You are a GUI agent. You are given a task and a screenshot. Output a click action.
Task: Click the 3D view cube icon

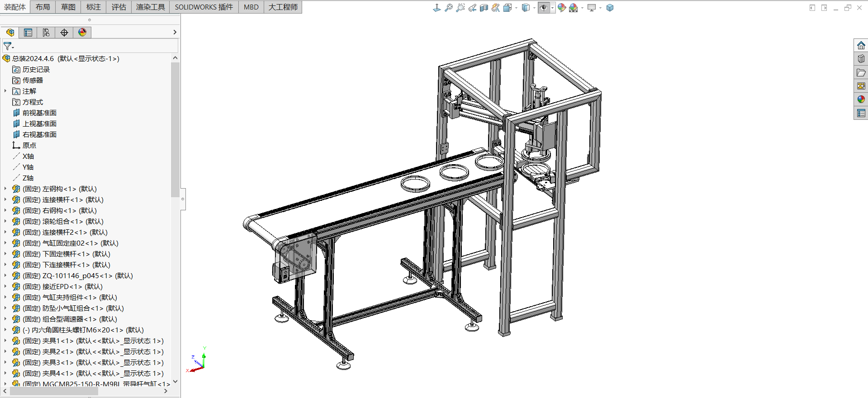click(610, 8)
